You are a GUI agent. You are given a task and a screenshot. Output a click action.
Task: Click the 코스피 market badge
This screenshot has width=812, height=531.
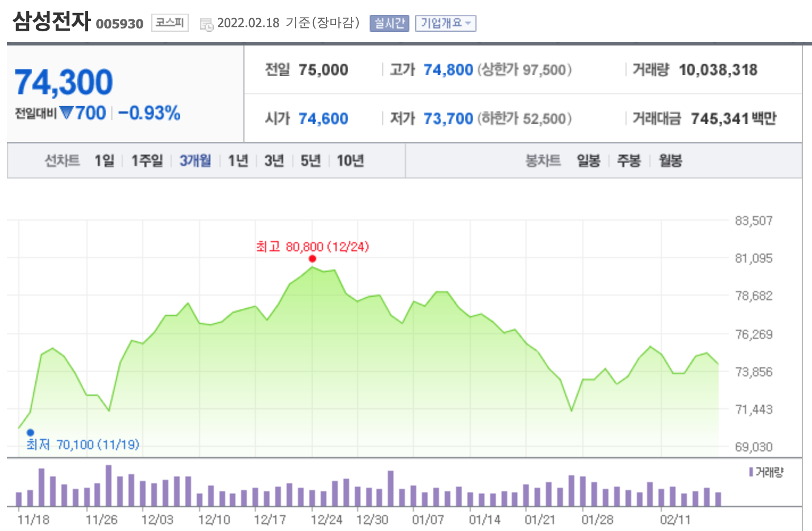coord(169,23)
